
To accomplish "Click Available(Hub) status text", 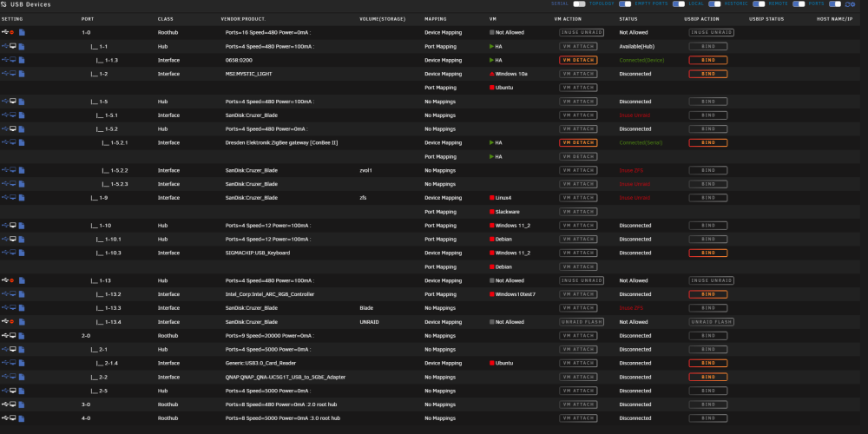I will pos(636,47).
